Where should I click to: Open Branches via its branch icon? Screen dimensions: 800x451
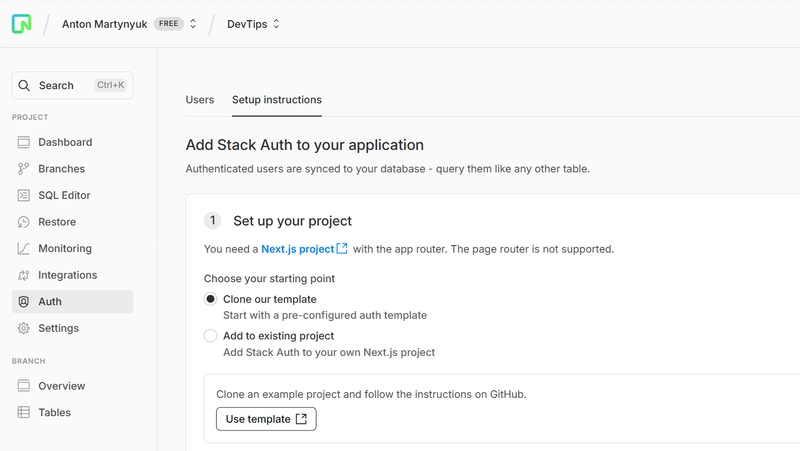(x=23, y=169)
